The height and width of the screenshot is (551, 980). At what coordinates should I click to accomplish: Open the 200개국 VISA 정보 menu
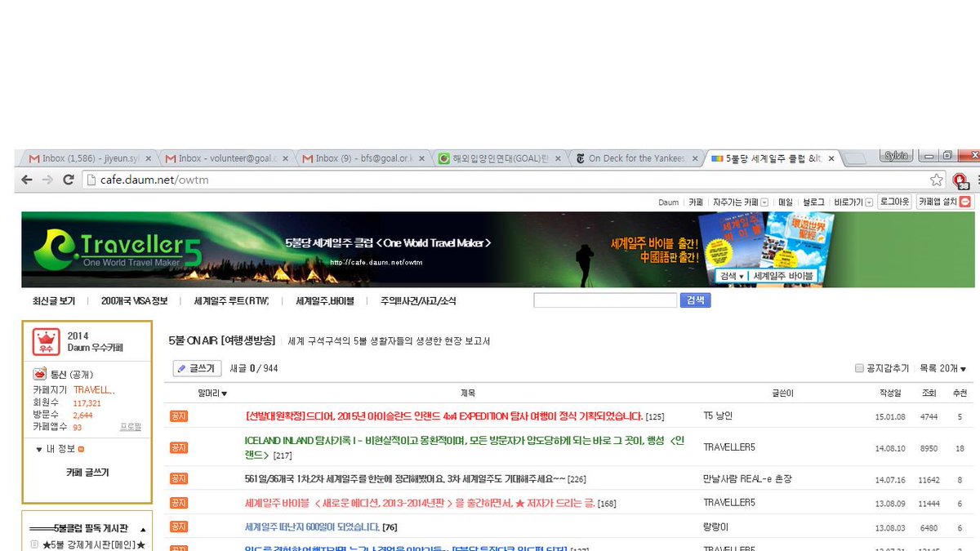(135, 301)
